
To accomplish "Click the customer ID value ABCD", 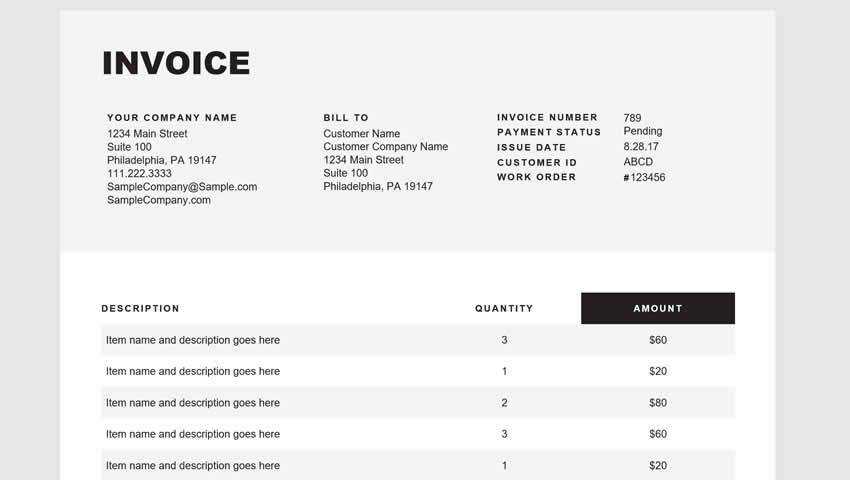I will 638,162.
